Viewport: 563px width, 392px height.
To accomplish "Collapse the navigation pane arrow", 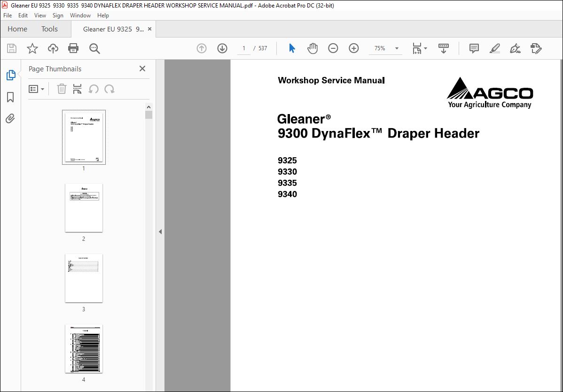I will [x=160, y=232].
